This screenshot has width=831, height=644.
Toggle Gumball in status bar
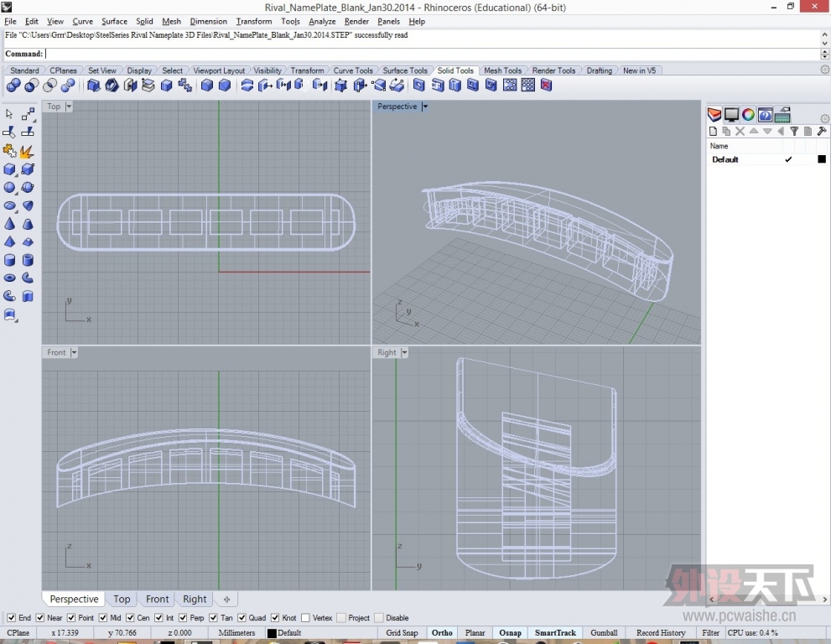604,632
